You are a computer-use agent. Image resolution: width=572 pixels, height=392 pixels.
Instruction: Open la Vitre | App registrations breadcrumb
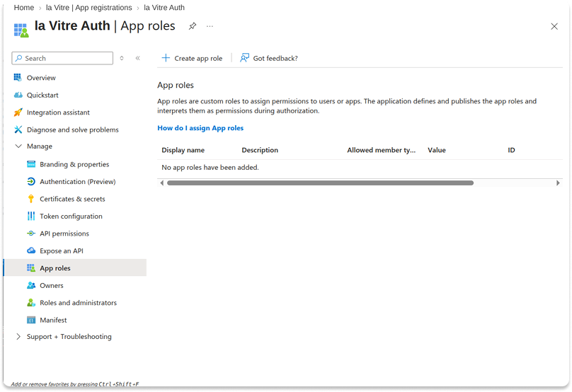tap(89, 8)
